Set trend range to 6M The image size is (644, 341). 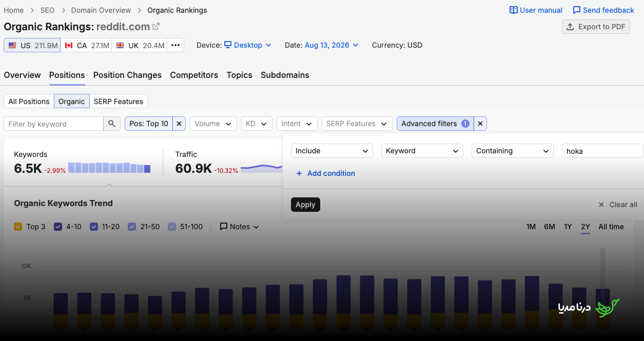(x=550, y=227)
